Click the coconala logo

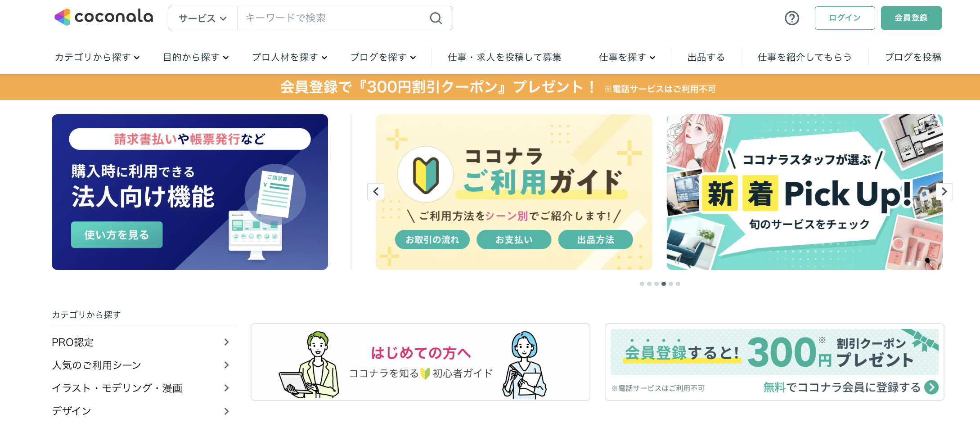point(104,17)
